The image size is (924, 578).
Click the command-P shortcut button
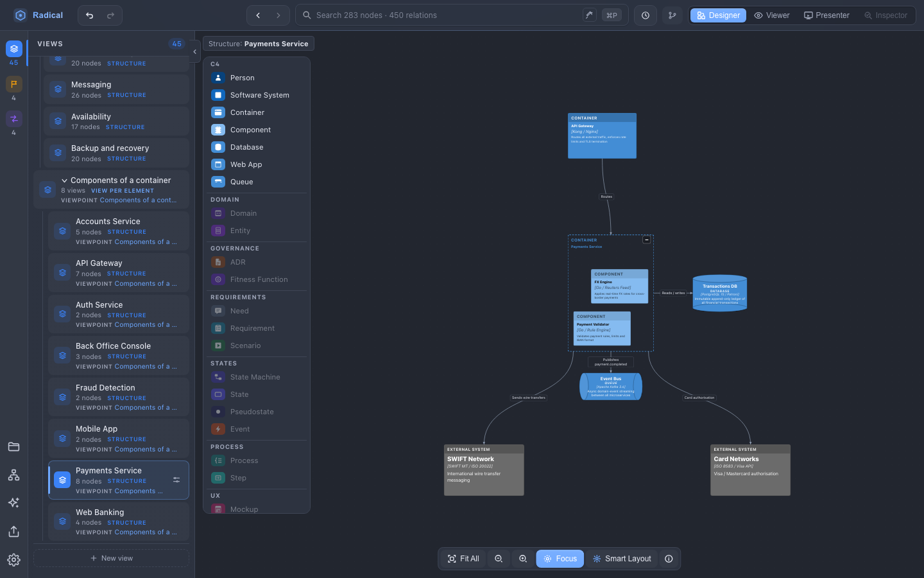[x=612, y=15]
